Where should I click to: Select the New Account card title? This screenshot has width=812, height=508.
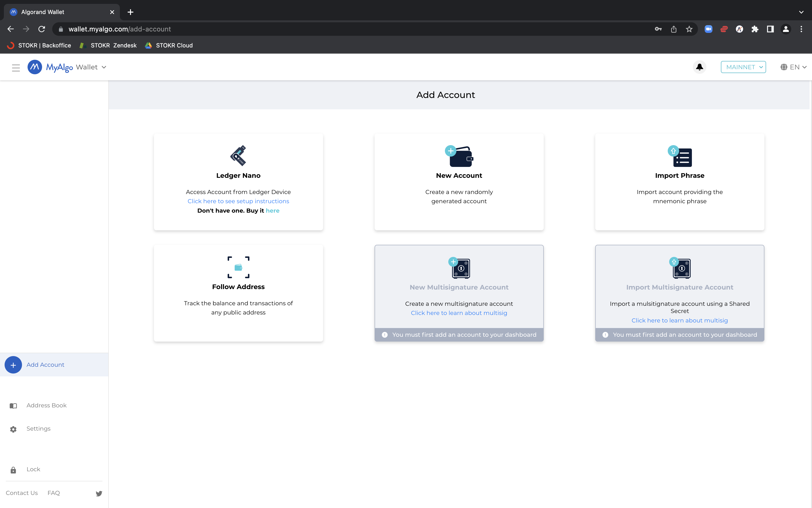pyautogui.click(x=459, y=176)
